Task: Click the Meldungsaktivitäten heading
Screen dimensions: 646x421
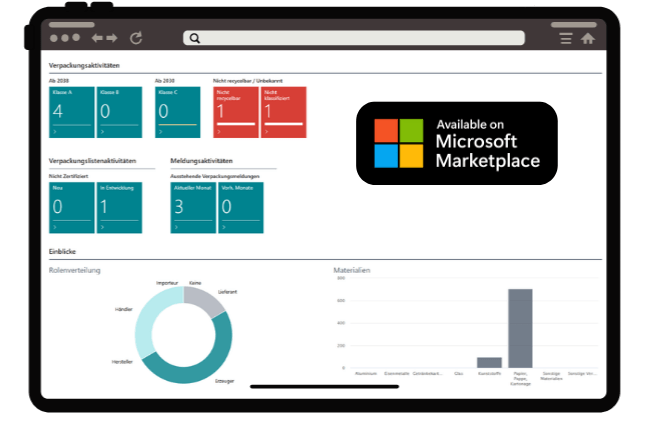Action: (x=201, y=161)
